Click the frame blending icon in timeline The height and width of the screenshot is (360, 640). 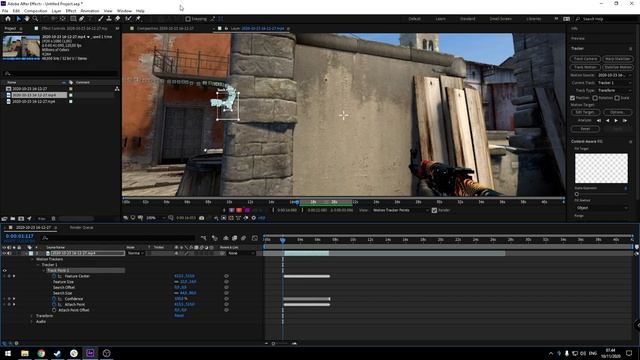(x=234, y=238)
